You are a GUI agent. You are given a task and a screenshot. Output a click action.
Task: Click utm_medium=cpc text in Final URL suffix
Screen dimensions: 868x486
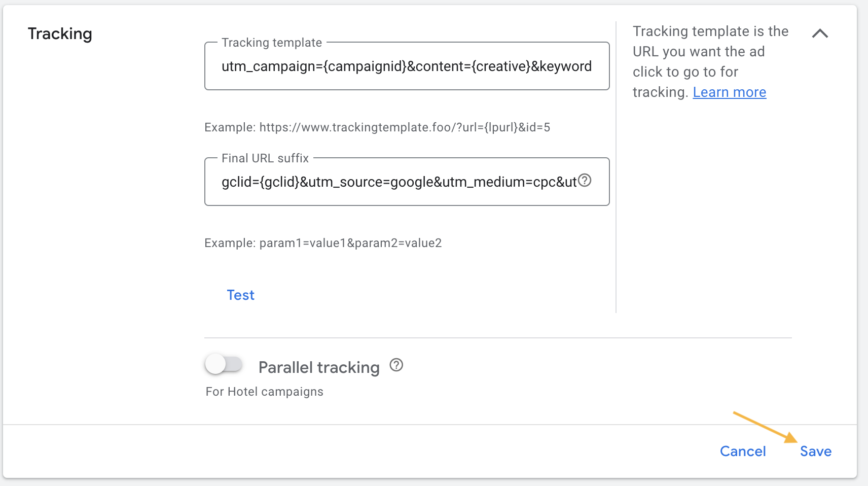click(497, 182)
